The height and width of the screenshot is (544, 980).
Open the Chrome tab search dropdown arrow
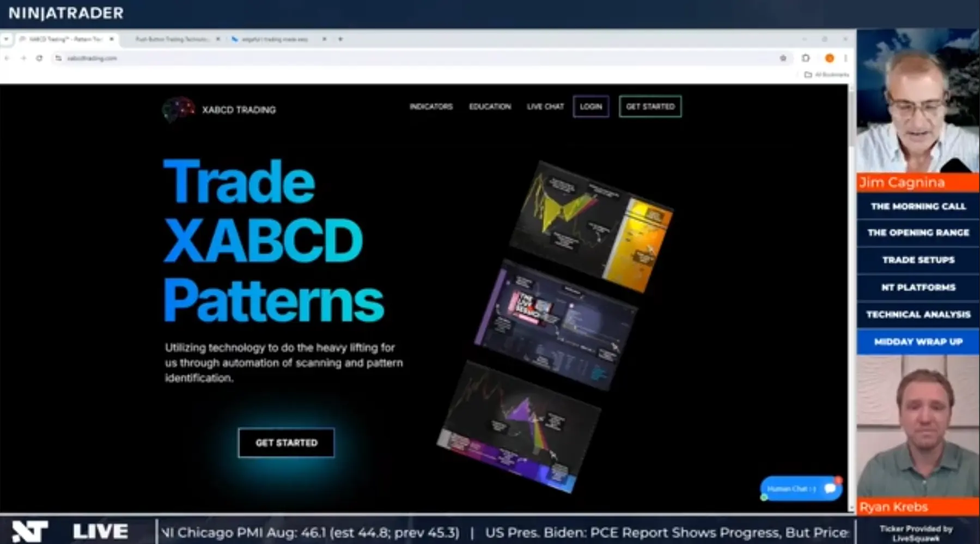pyautogui.click(x=6, y=39)
